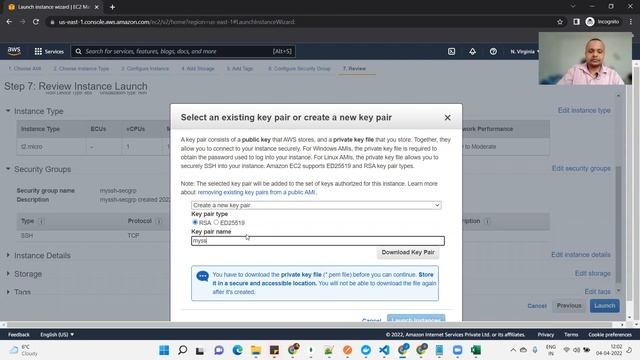The width and height of the screenshot is (640, 360).
Task: Open the CloudShell icon
Action: point(451,51)
